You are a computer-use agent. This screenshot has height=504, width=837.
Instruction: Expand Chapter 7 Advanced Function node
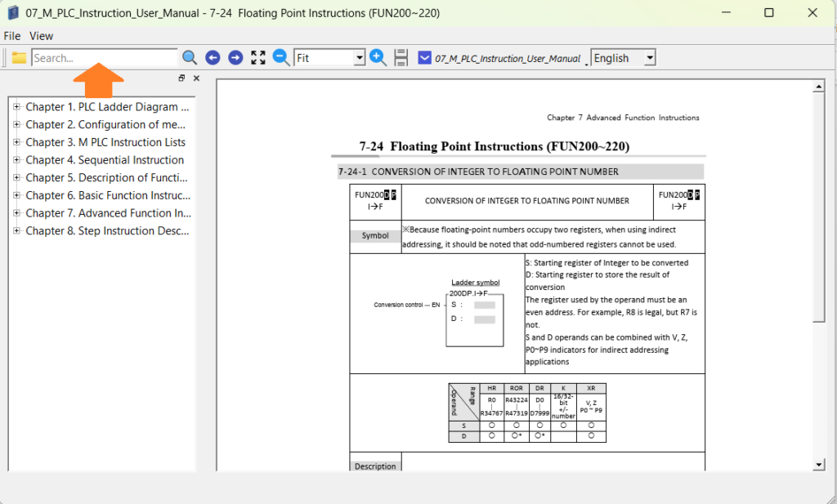click(16, 213)
